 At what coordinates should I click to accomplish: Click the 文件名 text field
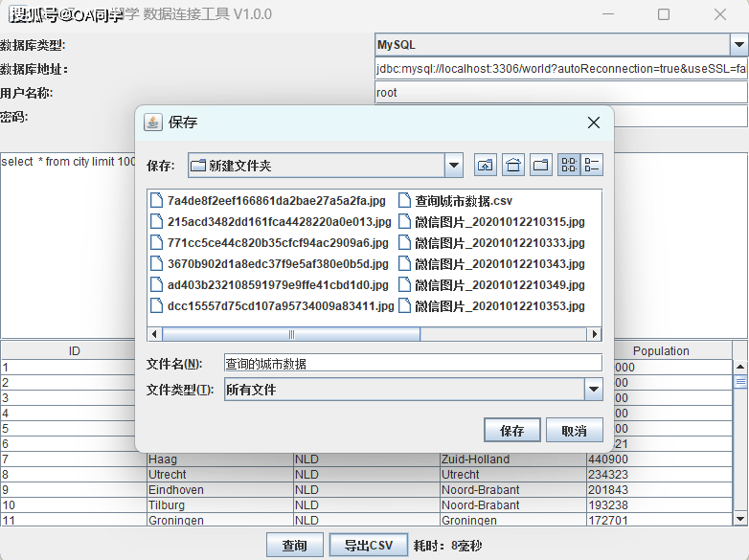[412, 364]
